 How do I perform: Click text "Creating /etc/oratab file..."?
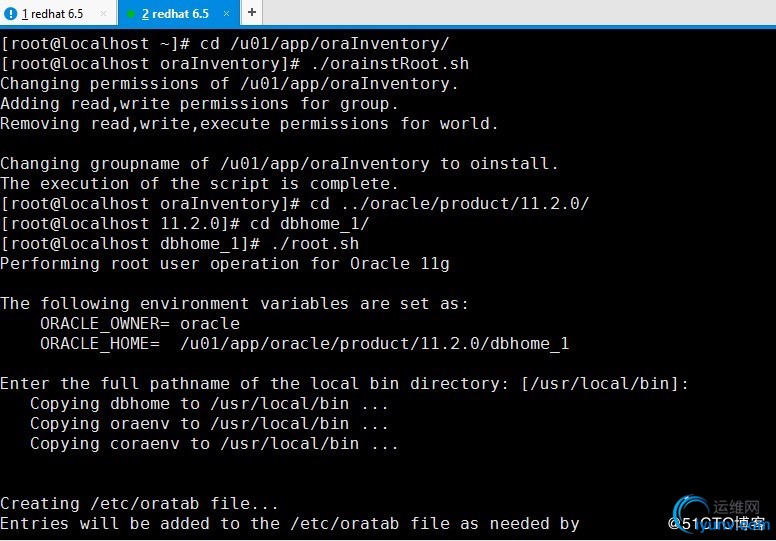(x=139, y=504)
